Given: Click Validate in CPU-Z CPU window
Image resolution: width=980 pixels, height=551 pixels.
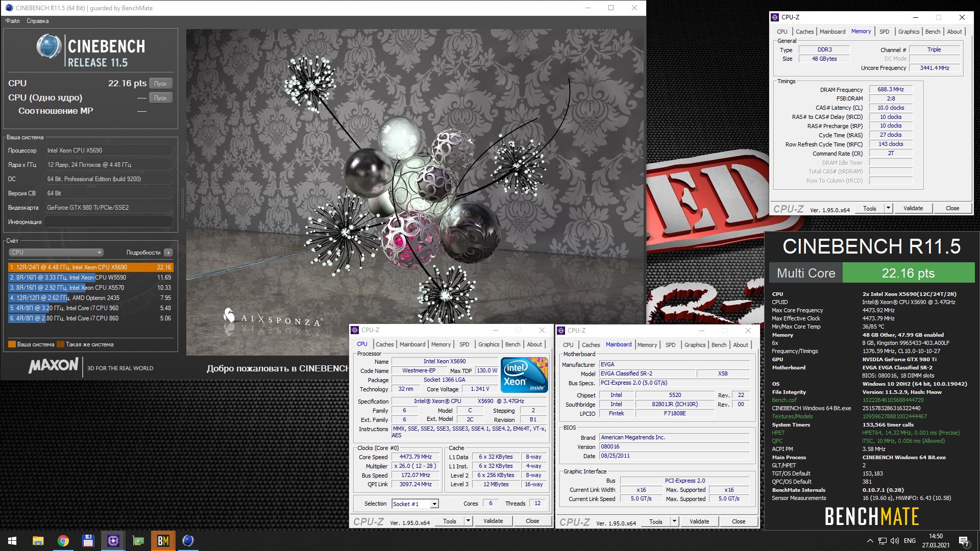Looking at the screenshot, I should [x=493, y=521].
